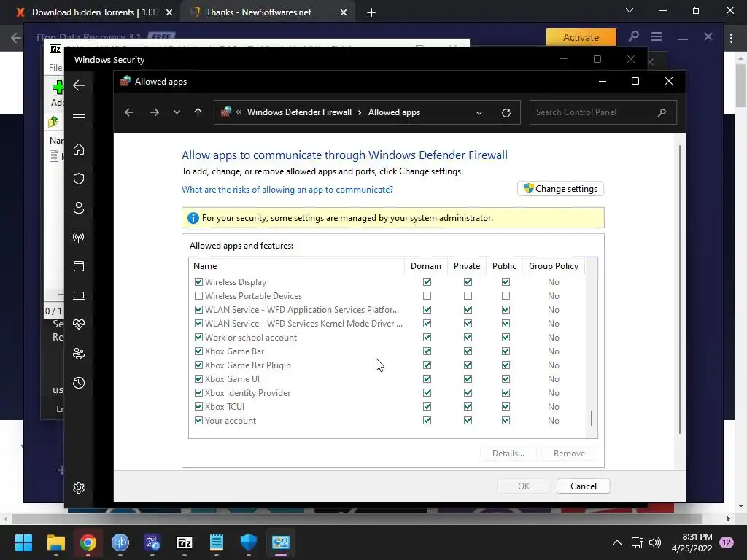Open recent locations dropdown in Allowed apps
Viewport: 747px width, 560px height.
177,112
